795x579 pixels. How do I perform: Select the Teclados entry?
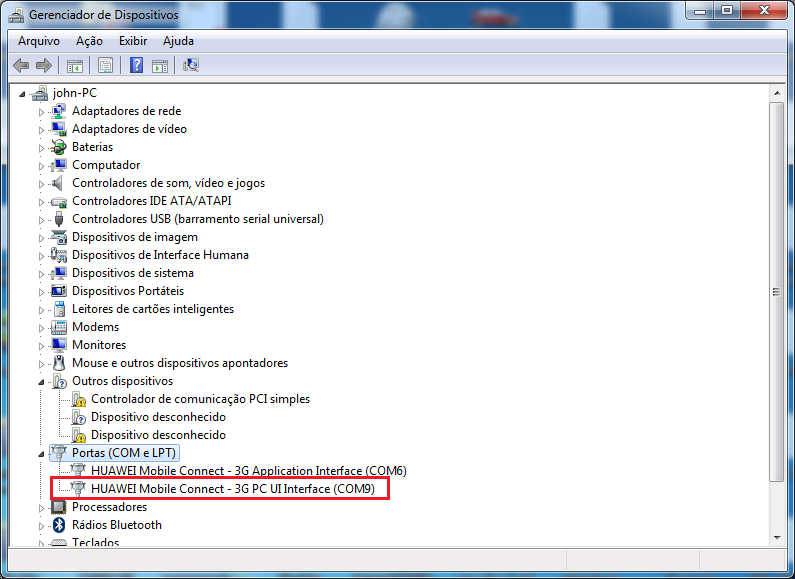pos(95,541)
